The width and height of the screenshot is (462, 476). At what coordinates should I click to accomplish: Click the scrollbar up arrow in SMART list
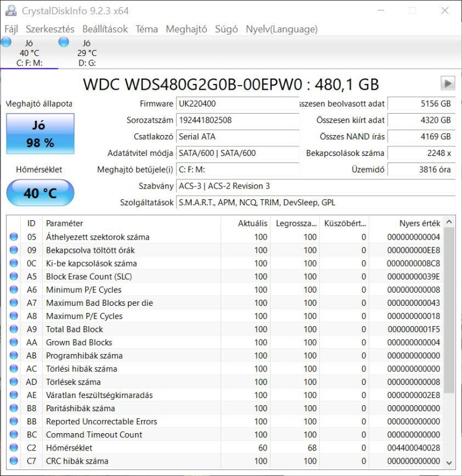450,222
